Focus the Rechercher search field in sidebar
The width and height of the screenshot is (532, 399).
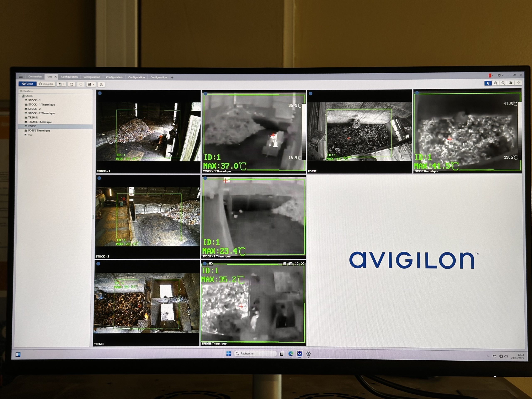click(55, 91)
